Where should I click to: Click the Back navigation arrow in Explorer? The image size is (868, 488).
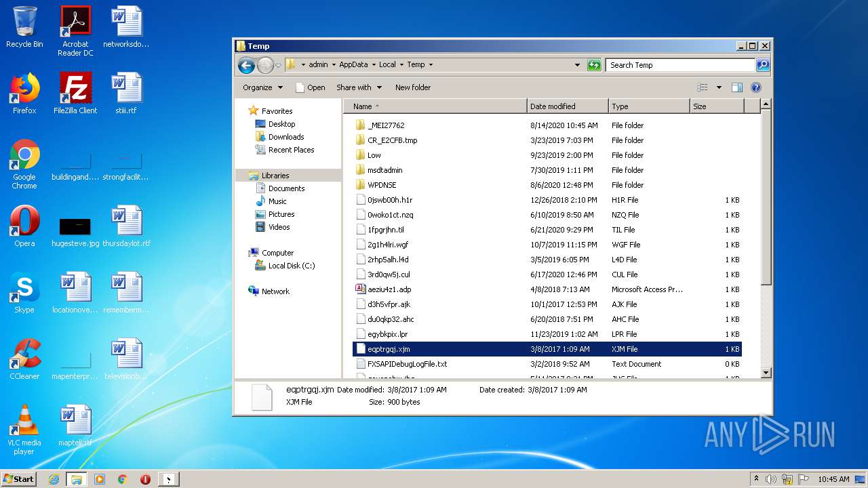(246, 65)
